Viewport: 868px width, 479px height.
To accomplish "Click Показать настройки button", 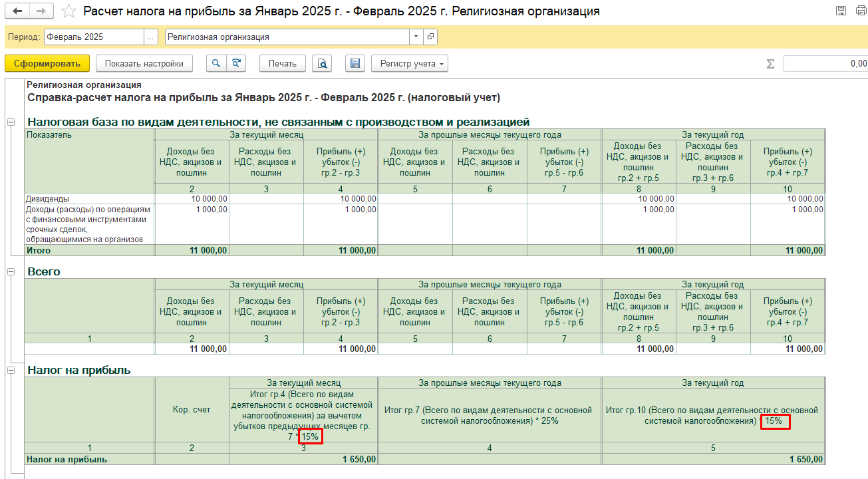I will click(144, 64).
